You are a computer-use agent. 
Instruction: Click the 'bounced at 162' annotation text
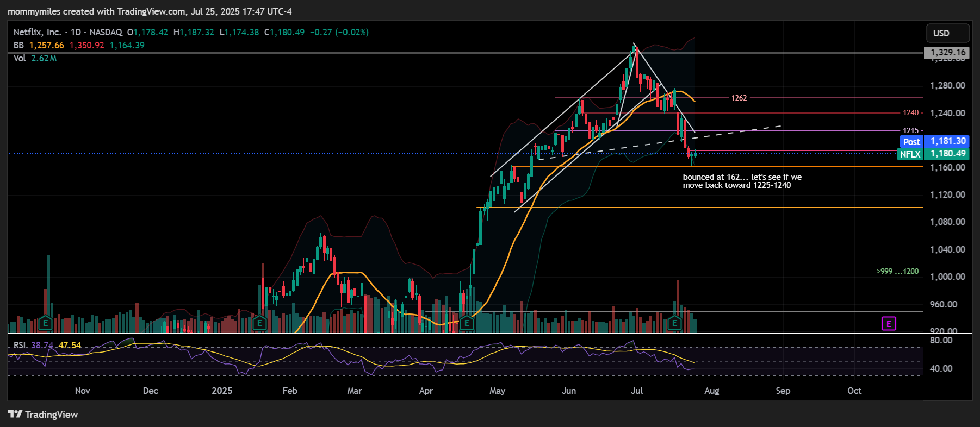(x=742, y=181)
